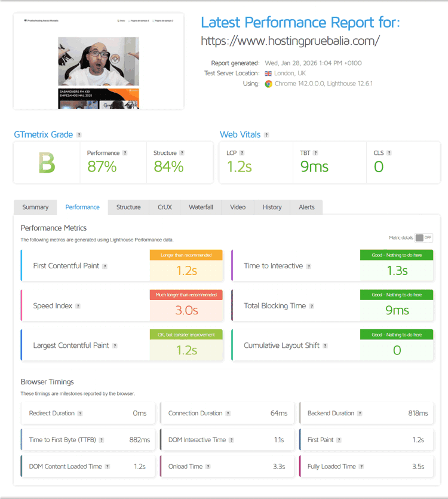Viewport: 448px width, 499px height.
Task: Click help icon beside Time to First Byte
Action: (x=102, y=440)
